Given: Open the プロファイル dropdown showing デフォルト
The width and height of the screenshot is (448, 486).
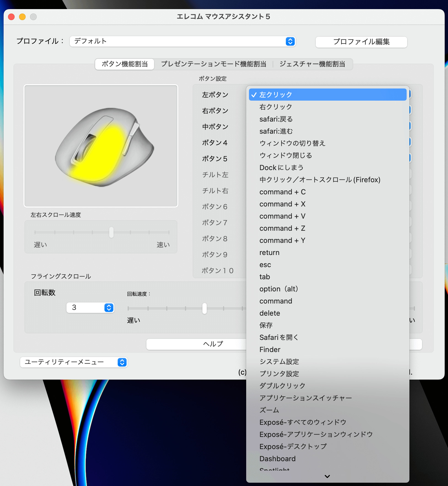Looking at the screenshot, I should (183, 41).
